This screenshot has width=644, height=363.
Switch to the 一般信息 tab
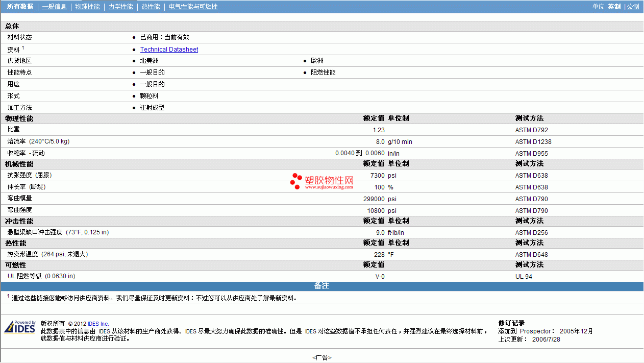(54, 7)
